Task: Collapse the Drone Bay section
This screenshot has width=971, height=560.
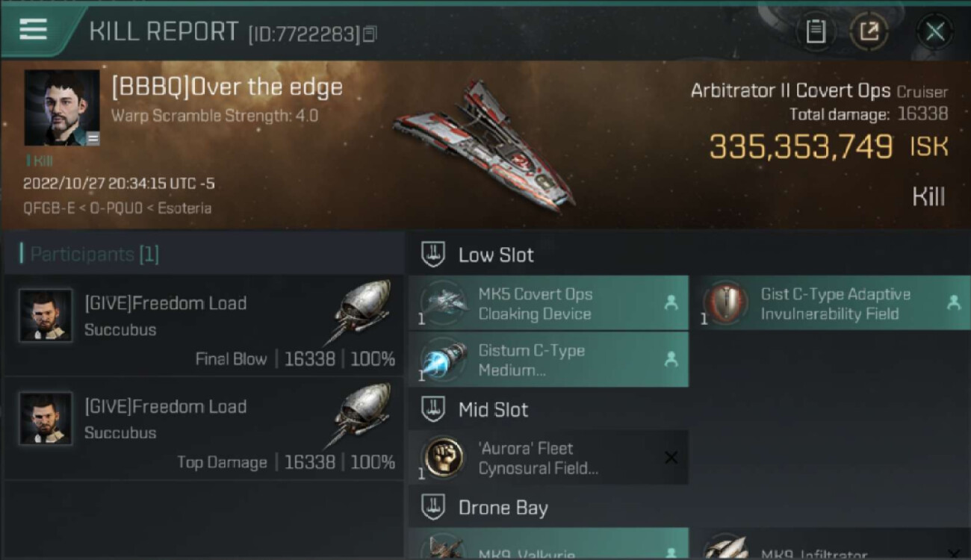Action: (433, 508)
